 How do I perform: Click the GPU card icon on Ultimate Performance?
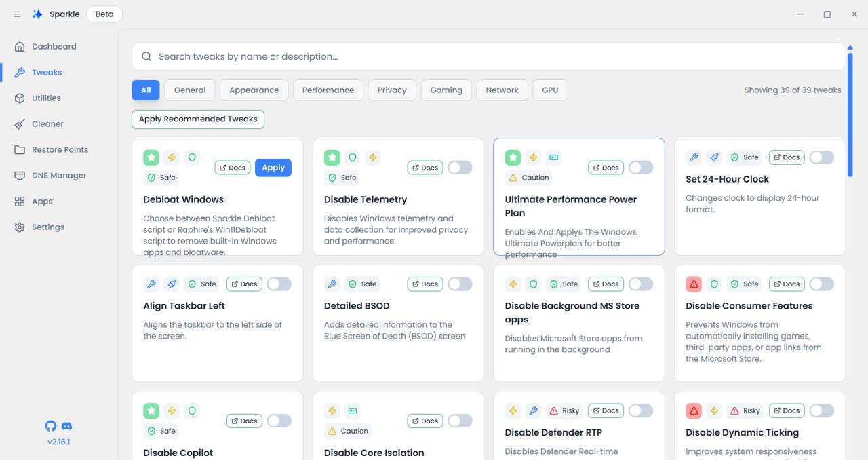click(554, 157)
